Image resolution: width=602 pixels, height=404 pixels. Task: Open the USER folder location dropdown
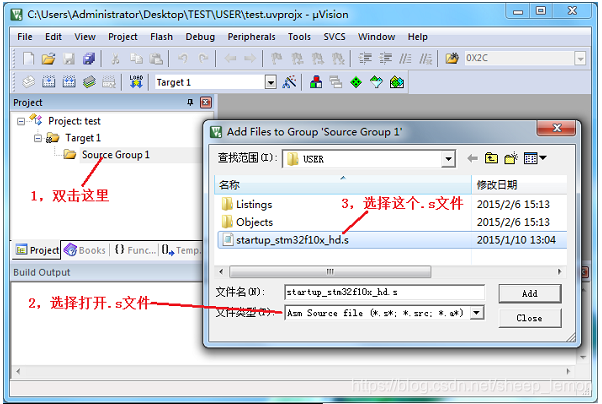[448, 159]
